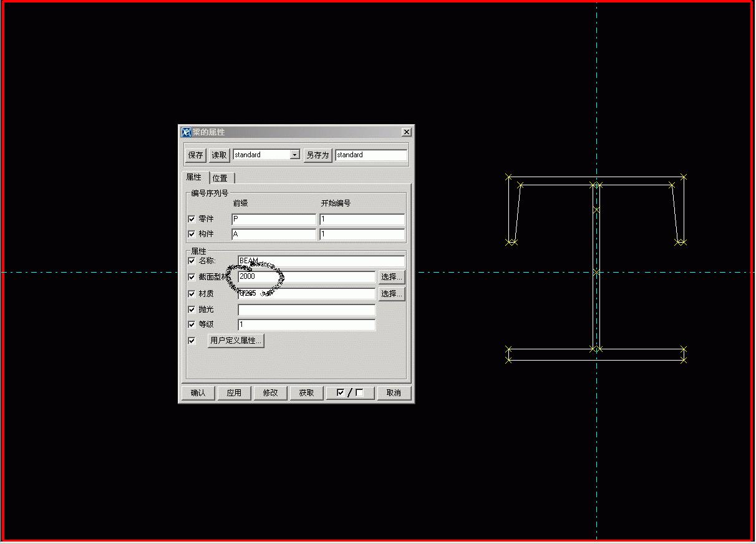Click the 取消 (Cancel) button
The height and width of the screenshot is (544, 756).
coord(394,393)
